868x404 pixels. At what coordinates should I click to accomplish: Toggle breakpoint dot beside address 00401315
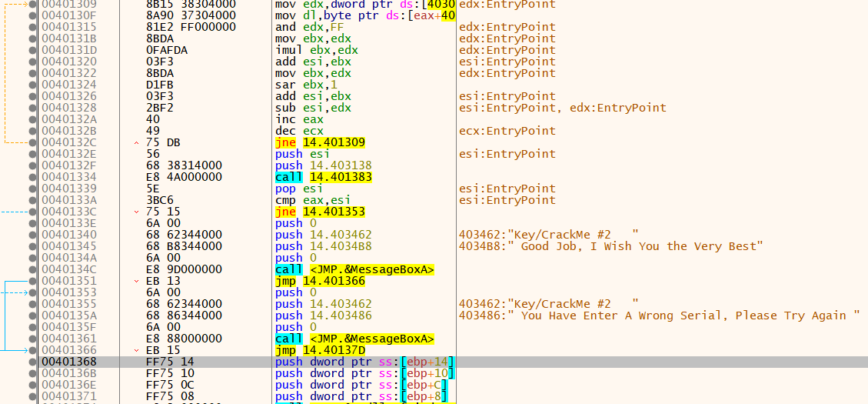pos(32,27)
